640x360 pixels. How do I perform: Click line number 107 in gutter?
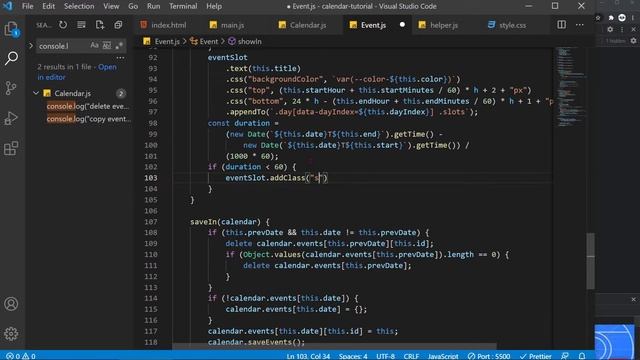point(151,222)
